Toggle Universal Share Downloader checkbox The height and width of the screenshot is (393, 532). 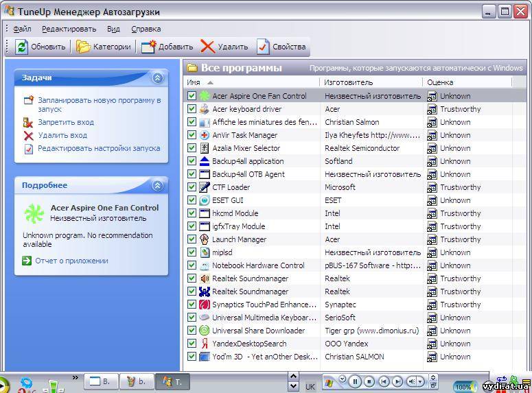(192, 331)
